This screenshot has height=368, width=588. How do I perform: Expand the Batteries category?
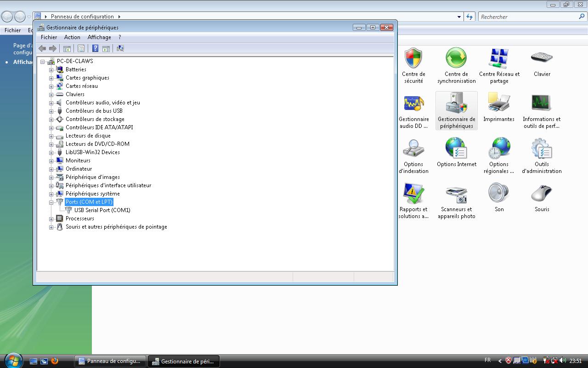click(51, 70)
